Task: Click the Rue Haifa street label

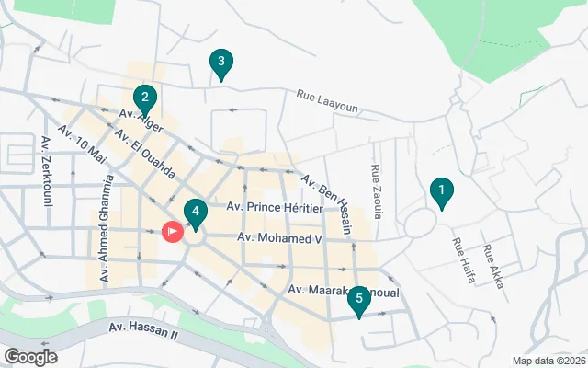Action: coord(464,260)
